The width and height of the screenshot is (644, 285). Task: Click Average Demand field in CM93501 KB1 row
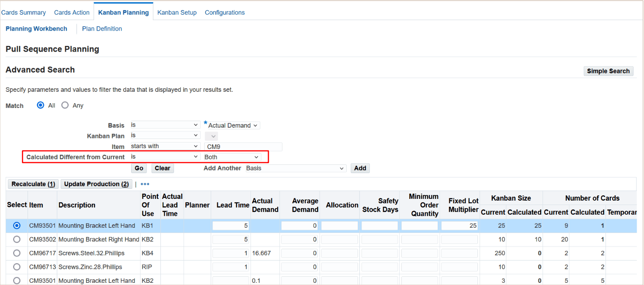pyautogui.click(x=300, y=226)
